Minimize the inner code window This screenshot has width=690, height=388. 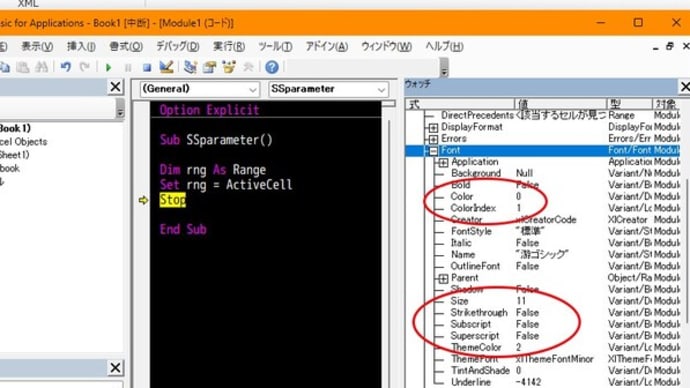(x=656, y=48)
